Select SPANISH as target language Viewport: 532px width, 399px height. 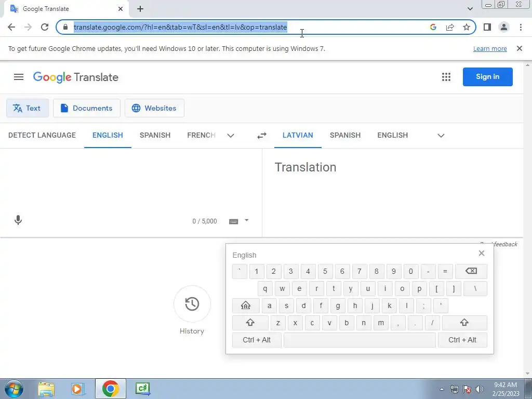pyautogui.click(x=345, y=135)
